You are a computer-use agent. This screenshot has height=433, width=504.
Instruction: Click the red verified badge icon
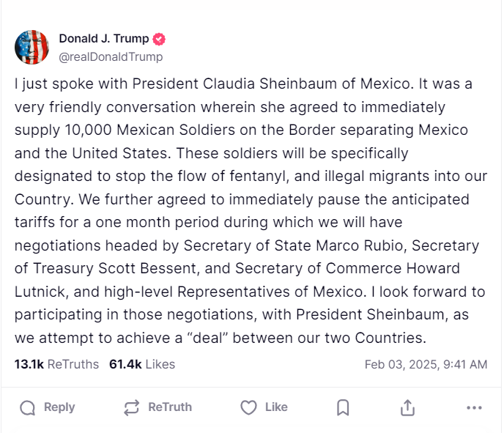159,39
